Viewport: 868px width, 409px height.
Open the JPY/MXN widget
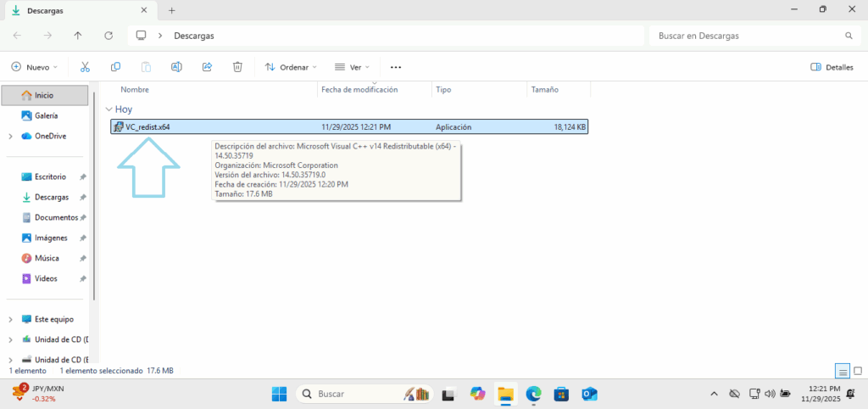click(x=39, y=394)
